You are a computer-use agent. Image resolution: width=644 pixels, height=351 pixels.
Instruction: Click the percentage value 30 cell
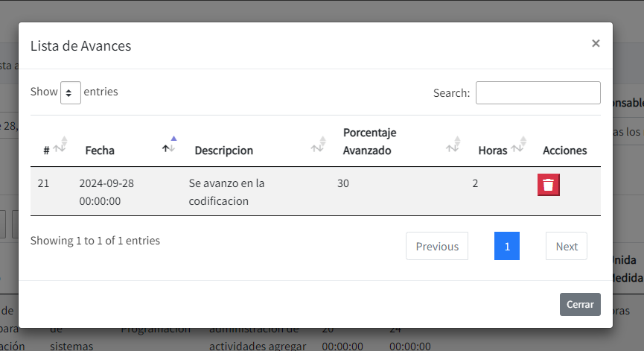(x=343, y=183)
